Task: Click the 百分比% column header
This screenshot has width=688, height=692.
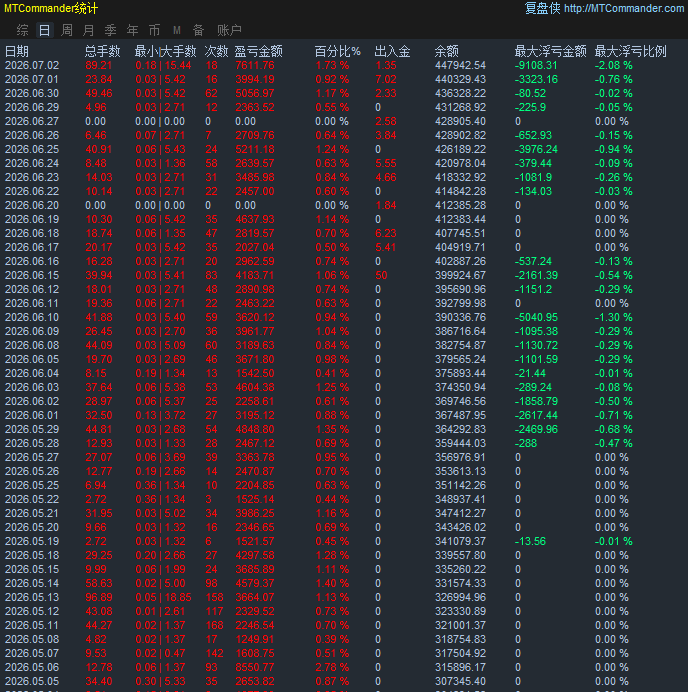Action: point(338,51)
